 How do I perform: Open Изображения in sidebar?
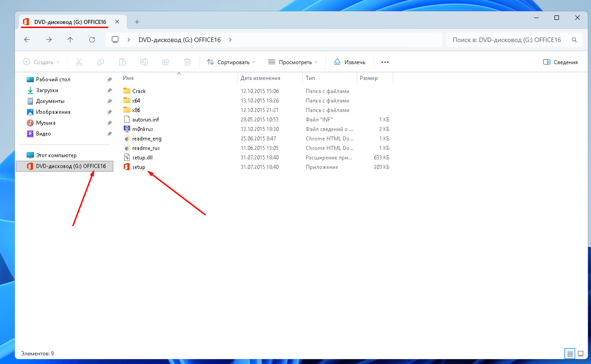click(x=53, y=112)
